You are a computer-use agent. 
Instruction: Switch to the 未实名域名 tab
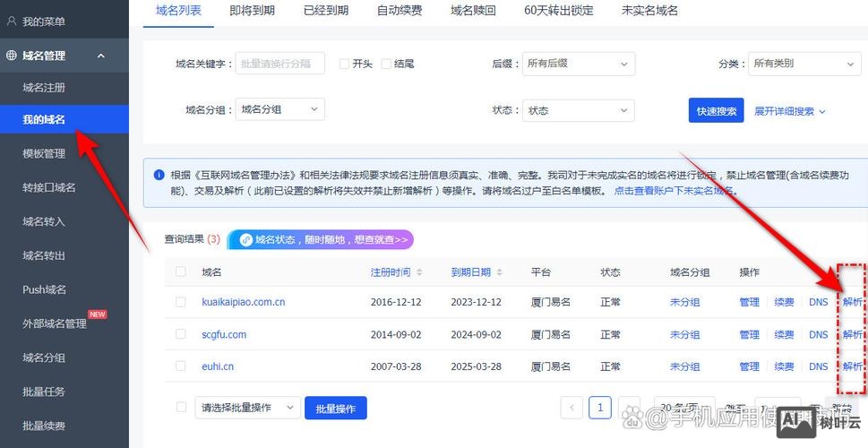click(x=649, y=11)
